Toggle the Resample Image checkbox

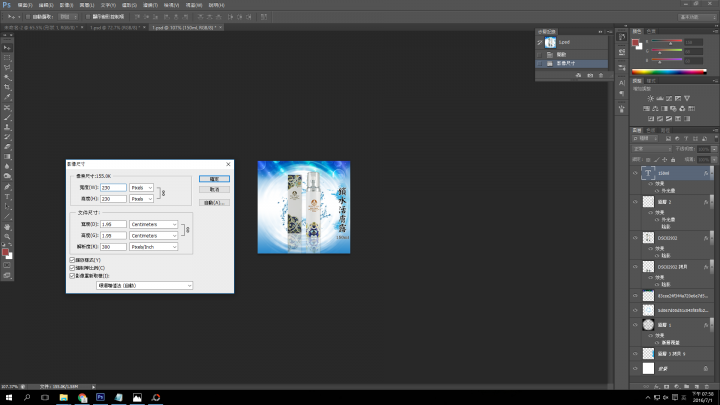click(x=72, y=276)
